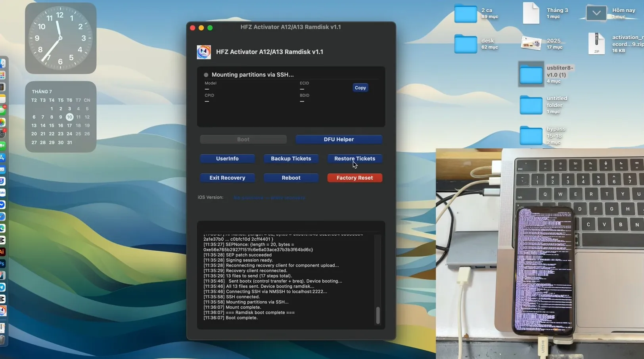Open the 'untitled folder' on desktop
Screen dimensions: 644x359
pos(531,105)
